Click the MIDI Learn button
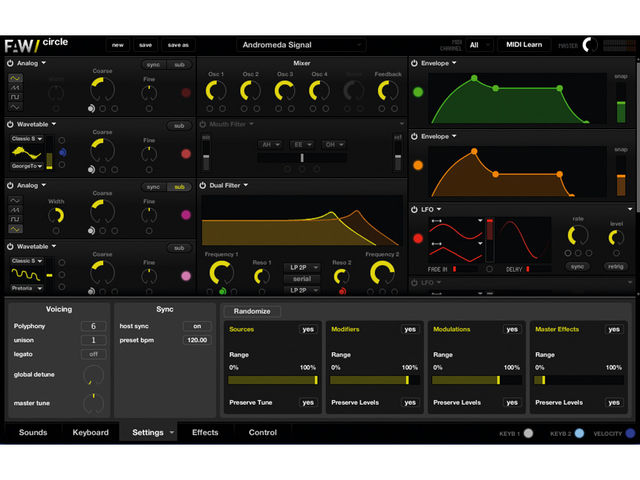640x480 pixels. pyautogui.click(x=524, y=45)
